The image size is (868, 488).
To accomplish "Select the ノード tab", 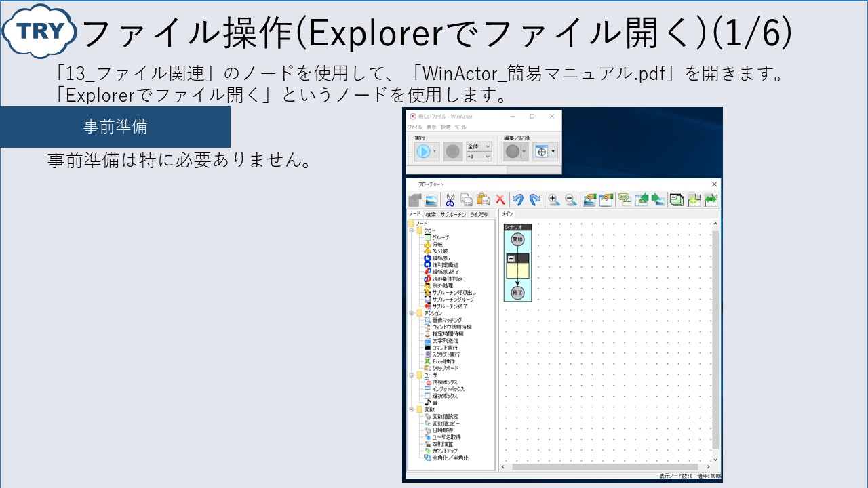I will pos(415,213).
